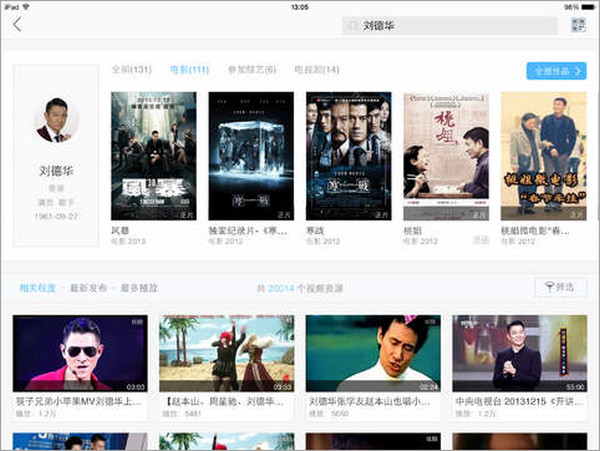
Task: Click the title 刘德华张学友赵本山也唱小…
Action: coord(370,402)
